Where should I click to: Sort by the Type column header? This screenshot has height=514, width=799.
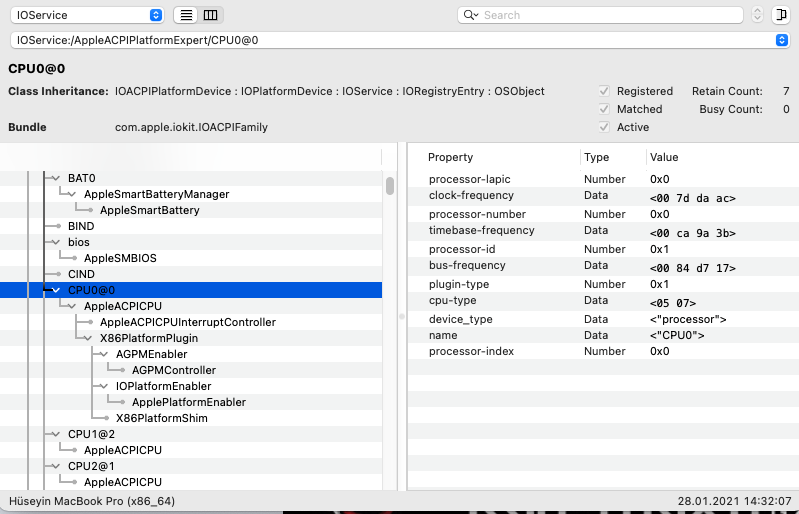pos(597,157)
